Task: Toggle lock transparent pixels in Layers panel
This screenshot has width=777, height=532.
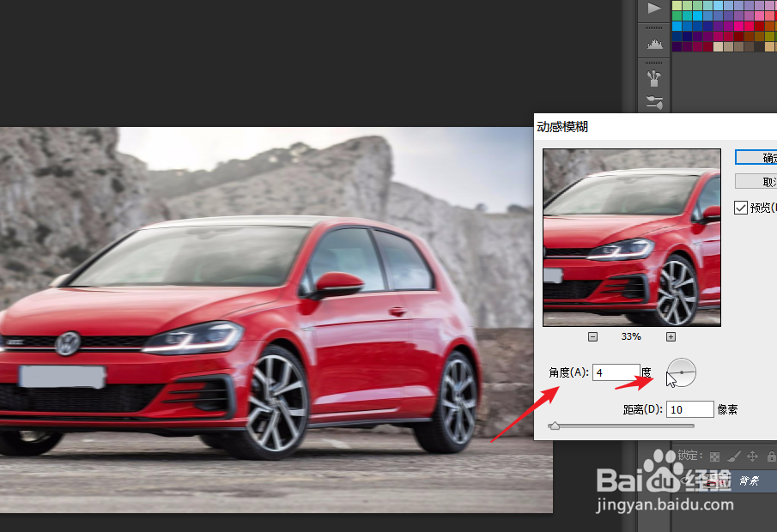Action: (714, 456)
